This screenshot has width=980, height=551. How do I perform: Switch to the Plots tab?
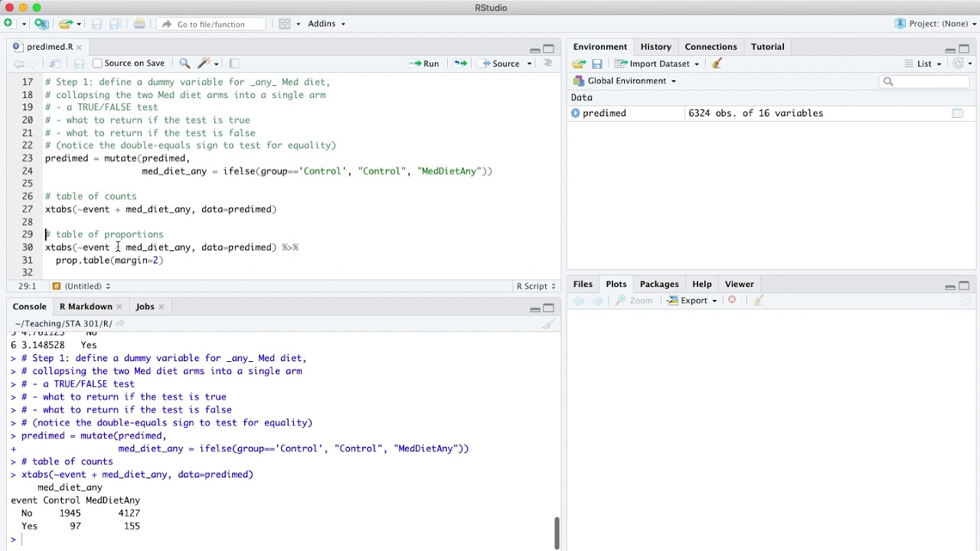616,284
